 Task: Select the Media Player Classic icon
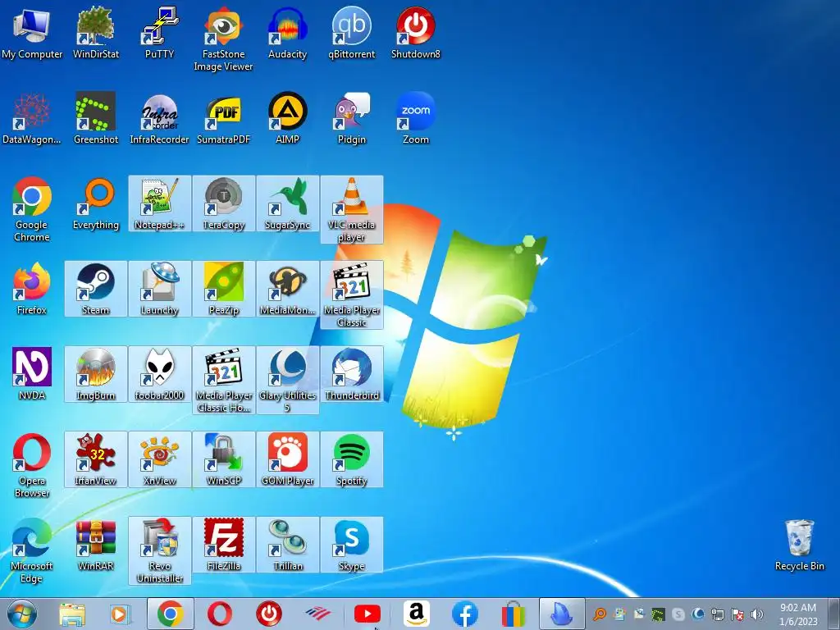click(351, 294)
